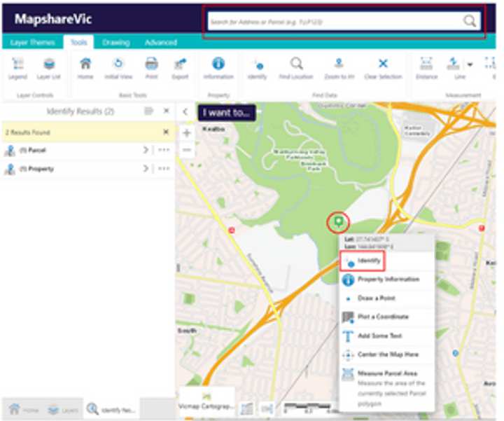Select the Distance measurement tool
Screen dimensions: 504x421
click(x=426, y=68)
